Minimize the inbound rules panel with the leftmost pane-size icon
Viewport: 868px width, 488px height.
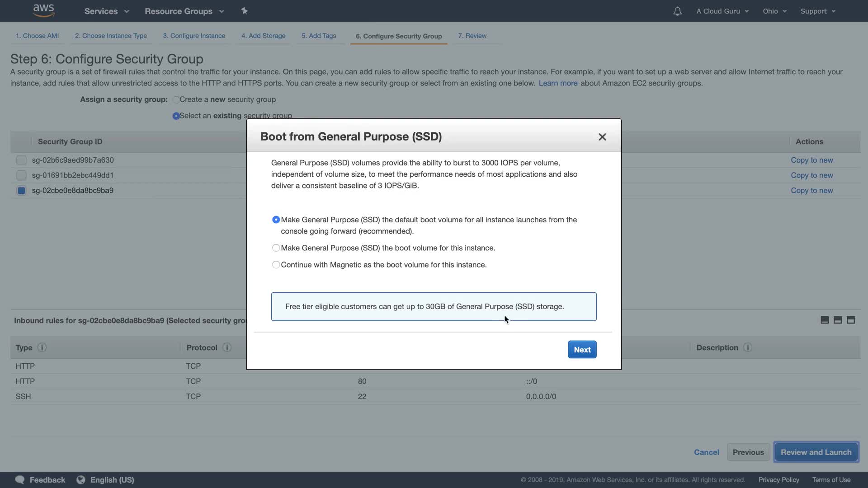825,320
